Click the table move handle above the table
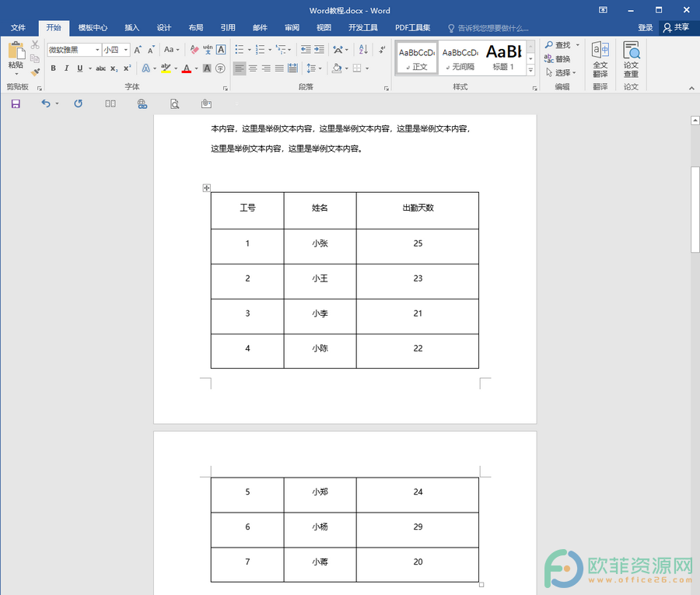Viewport: 700px width, 595px height. [x=206, y=188]
